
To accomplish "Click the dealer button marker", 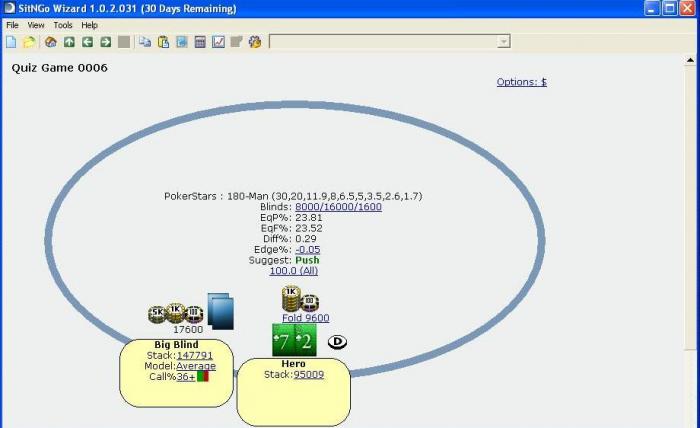I will tap(337, 342).
